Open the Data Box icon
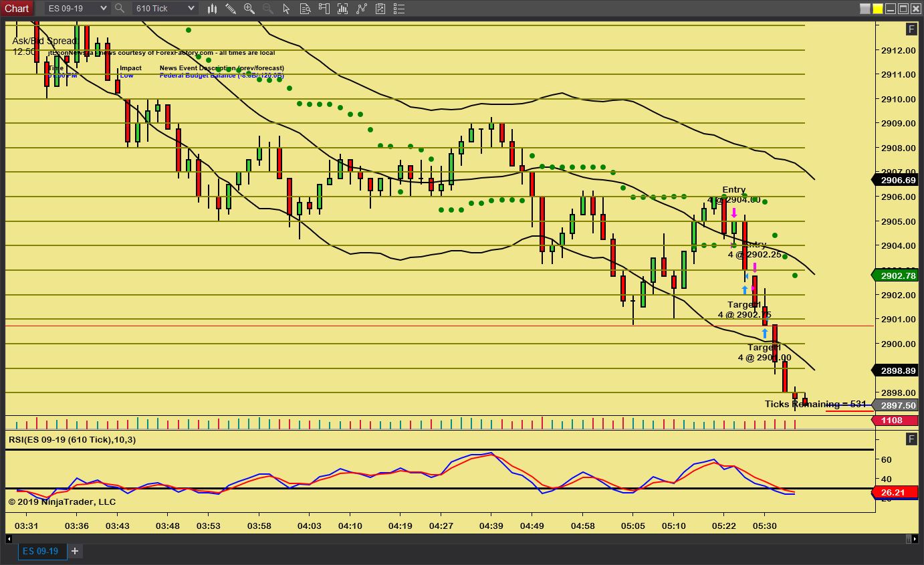Screen dimensions: 924x565 [306, 8]
